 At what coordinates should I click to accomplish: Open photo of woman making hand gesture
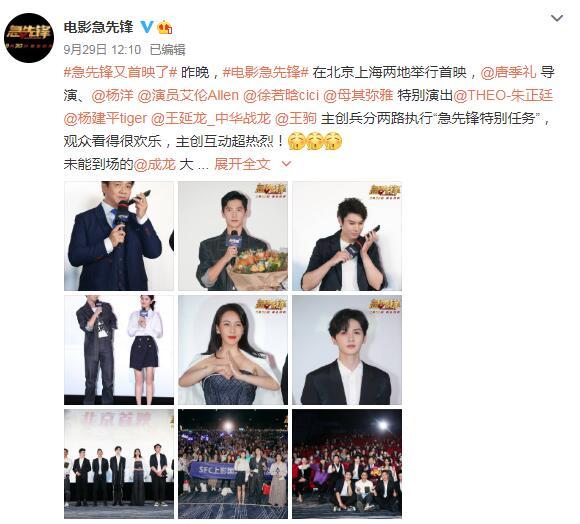point(233,350)
